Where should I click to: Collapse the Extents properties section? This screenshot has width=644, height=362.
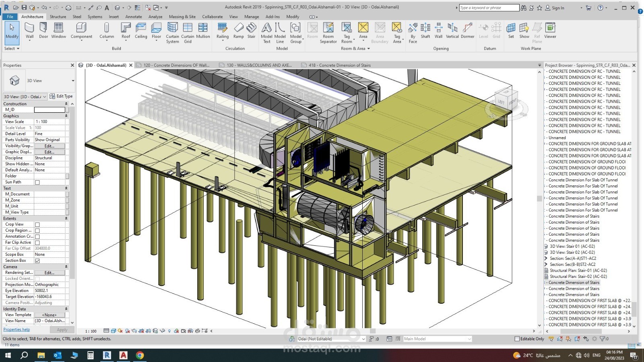(x=66, y=218)
